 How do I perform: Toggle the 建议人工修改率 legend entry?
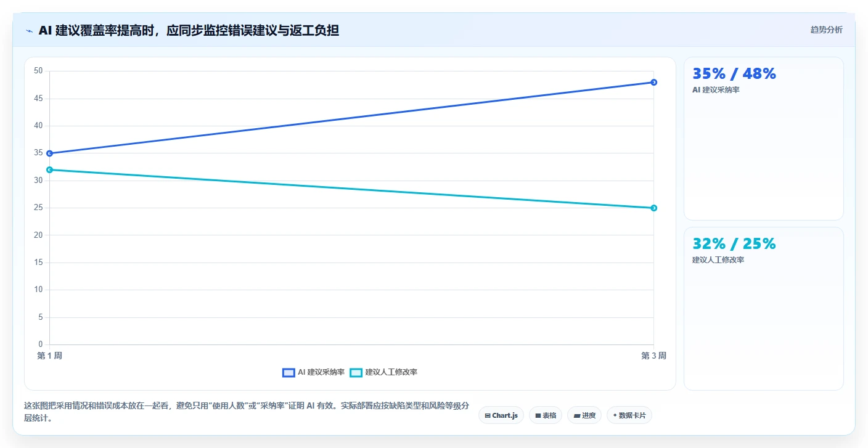[x=383, y=372]
